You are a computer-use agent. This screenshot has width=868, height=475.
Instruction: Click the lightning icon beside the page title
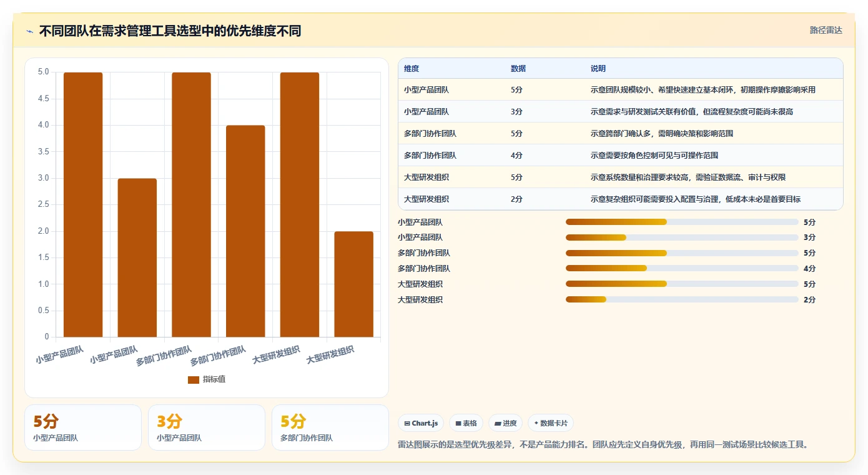point(29,31)
